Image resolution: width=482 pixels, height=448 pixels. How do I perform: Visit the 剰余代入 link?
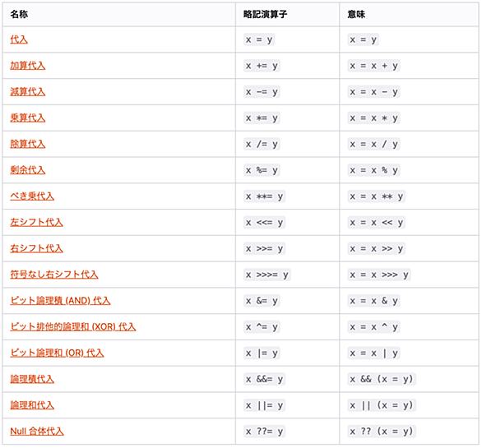coord(28,170)
